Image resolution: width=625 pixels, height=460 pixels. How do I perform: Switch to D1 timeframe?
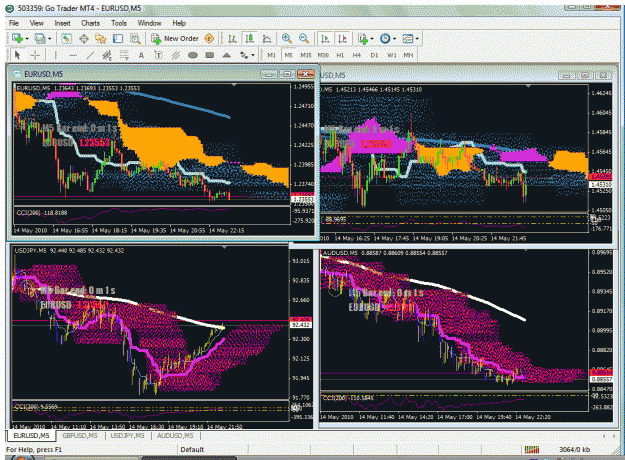point(374,55)
